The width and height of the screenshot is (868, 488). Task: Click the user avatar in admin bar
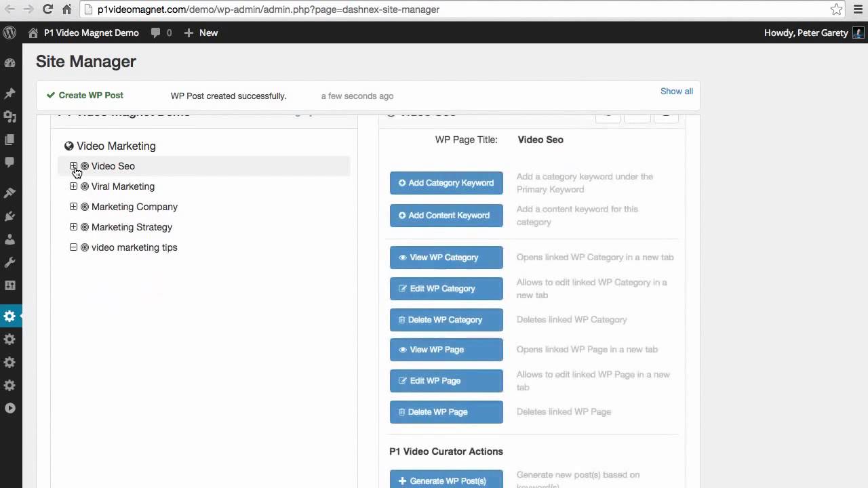tap(858, 33)
